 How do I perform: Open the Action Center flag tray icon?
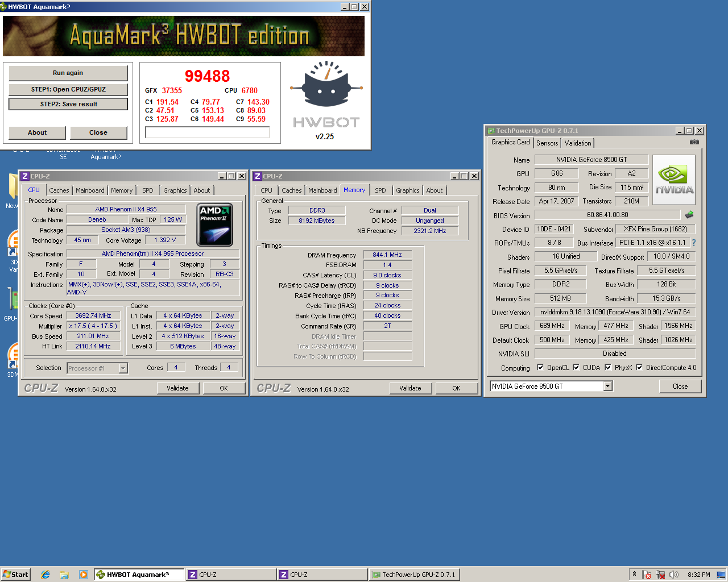[647, 575]
